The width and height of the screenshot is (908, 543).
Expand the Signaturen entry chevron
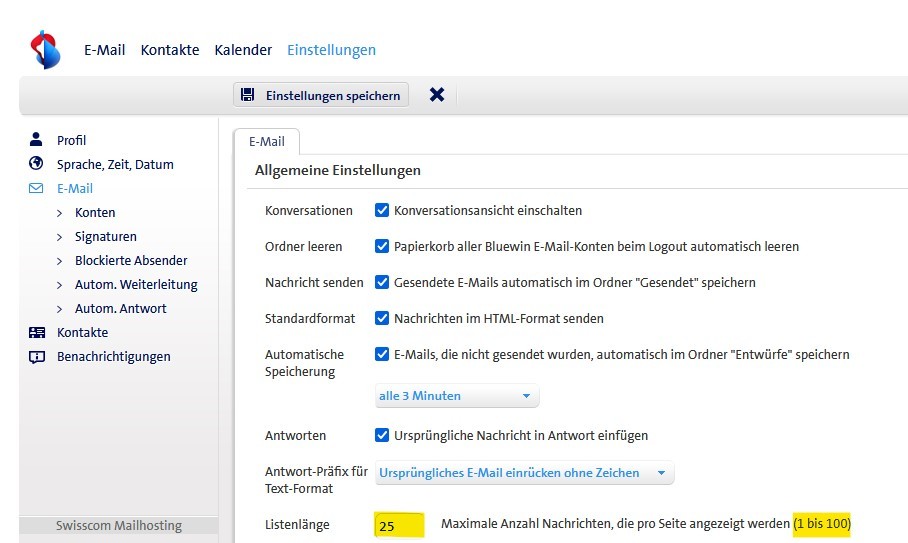[x=60, y=237]
